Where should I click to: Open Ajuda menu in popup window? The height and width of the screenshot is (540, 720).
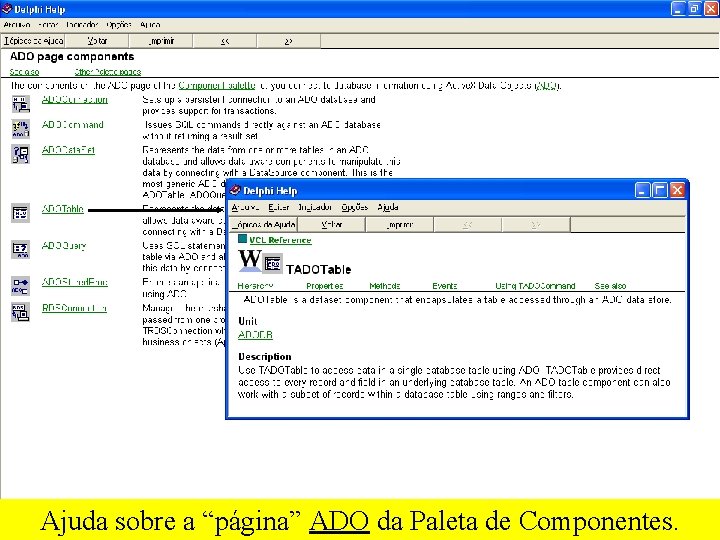click(388, 208)
